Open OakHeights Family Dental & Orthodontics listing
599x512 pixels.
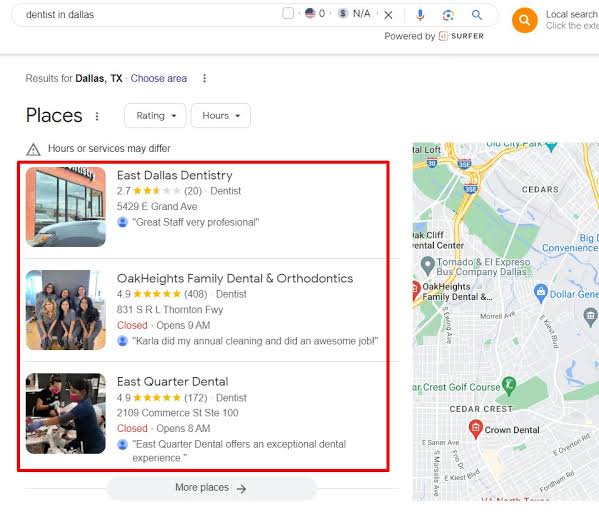(235, 279)
